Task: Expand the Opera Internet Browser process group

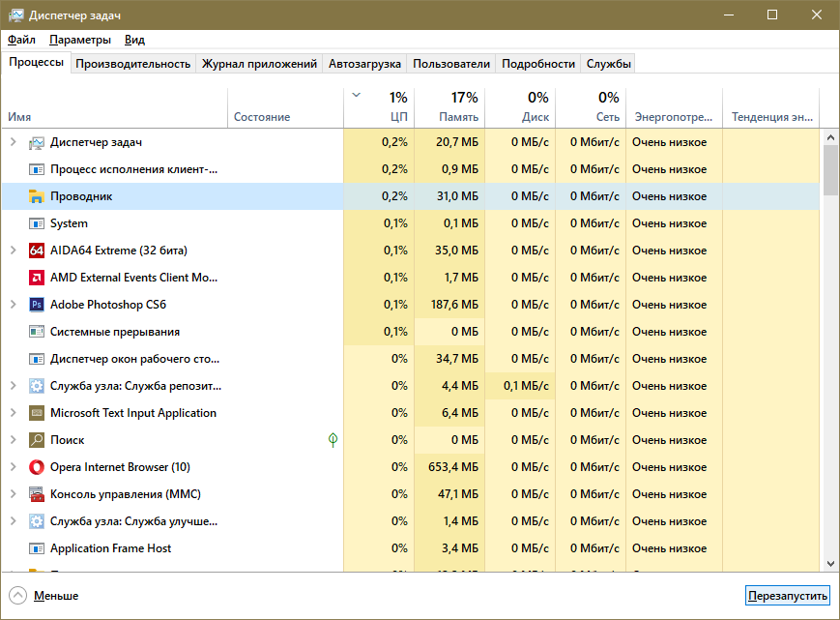Action: click(13, 467)
